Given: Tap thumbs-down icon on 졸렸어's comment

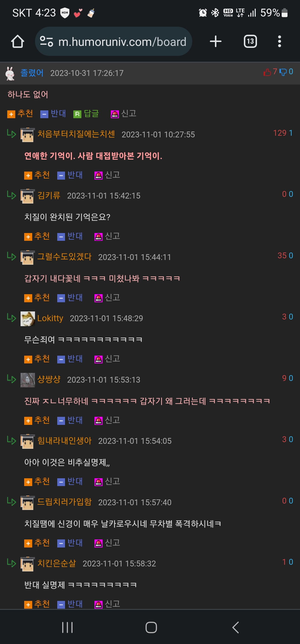Looking at the screenshot, I should click(283, 72).
